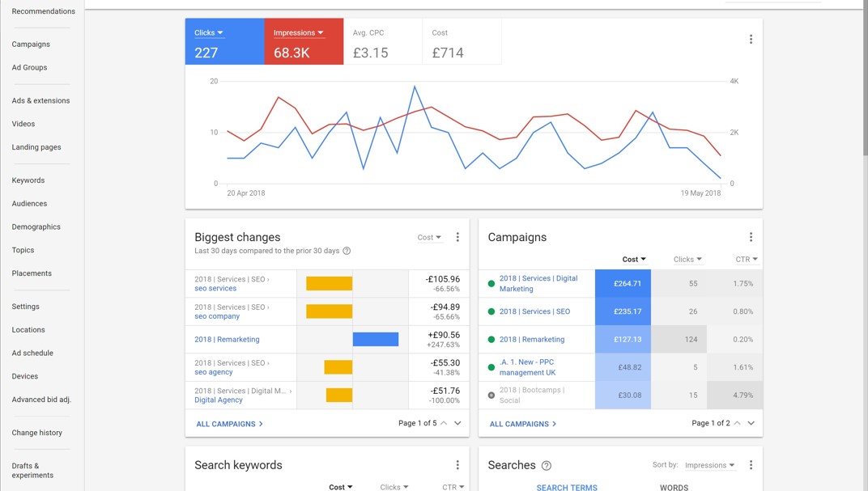Open Campaigns card three-dot menu

pos(751,237)
